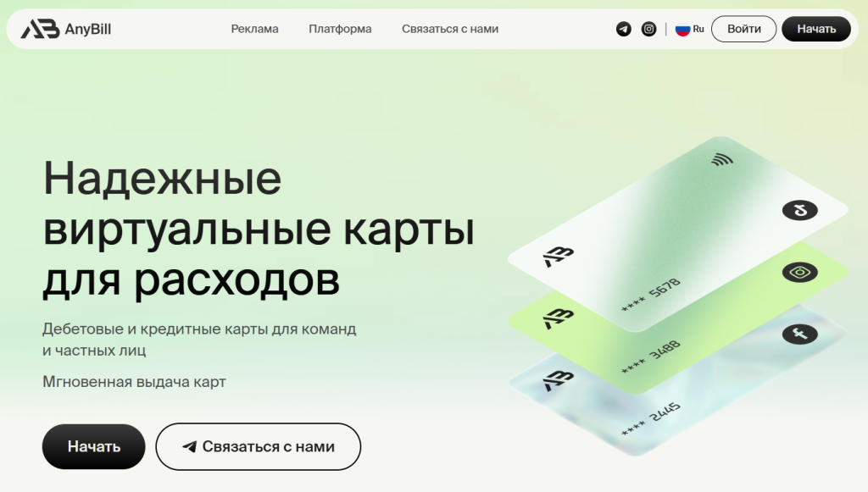Click the Связаться с нами button with Telegram arrow

[x=258, y=446]
